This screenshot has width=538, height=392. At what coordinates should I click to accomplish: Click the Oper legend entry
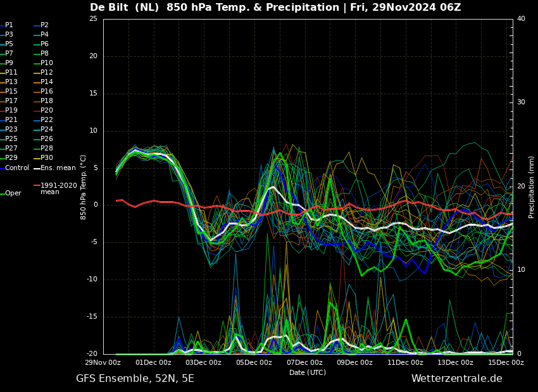point(13,193)
